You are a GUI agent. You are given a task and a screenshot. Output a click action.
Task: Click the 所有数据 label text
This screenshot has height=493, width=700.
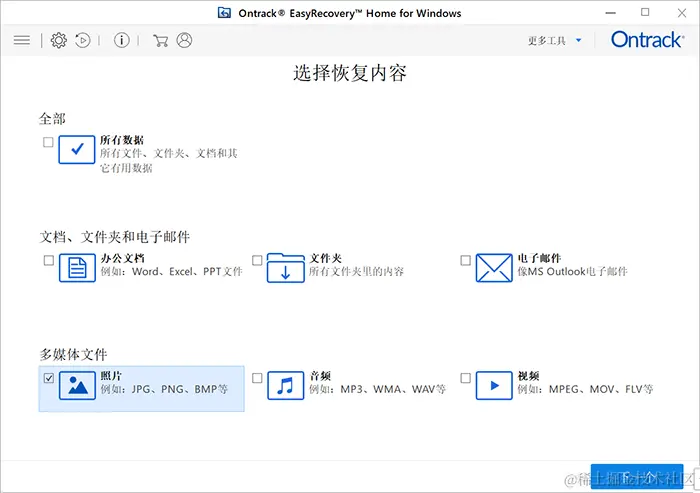click(122, 140)
